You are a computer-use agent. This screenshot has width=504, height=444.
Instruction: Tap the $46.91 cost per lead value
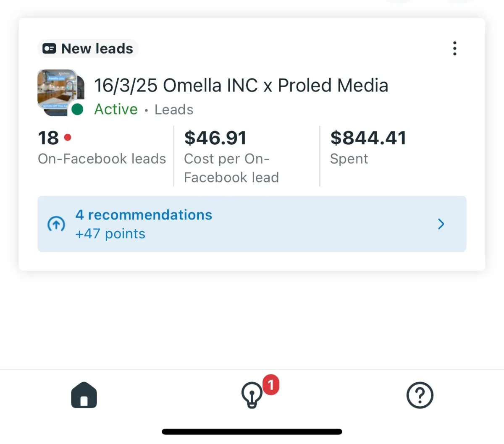pos(215,138)
